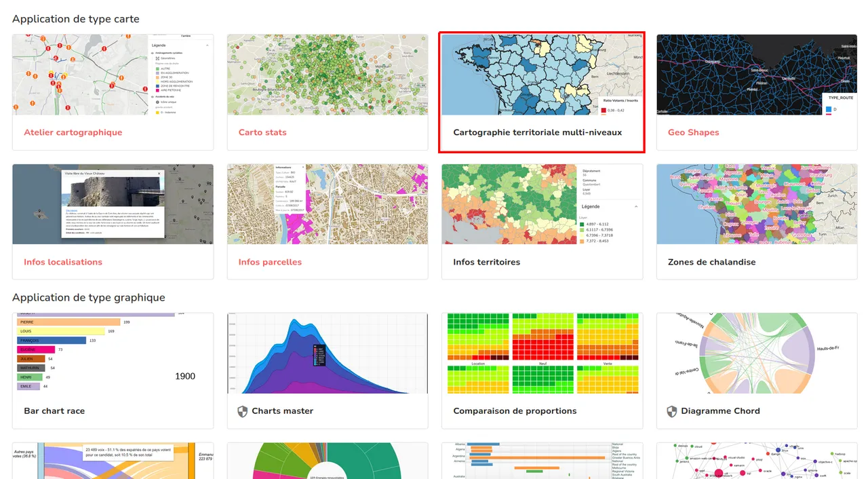Select the Comparaison de proportions card title
The height and width of the screenshot is (479, 868).
[515, 410]
